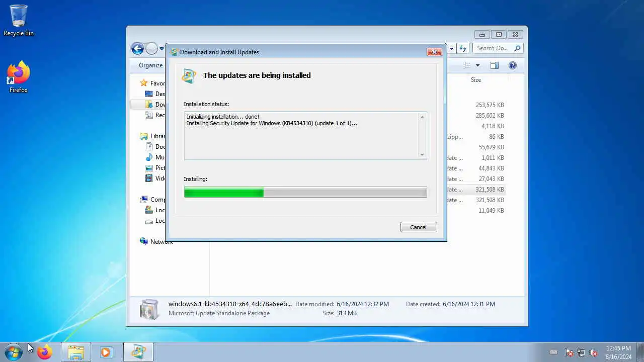The height and width of the screenshot is (362, 644).
Task: Launch Firefox from the taskbar
Action: click(x=44, y=352)
